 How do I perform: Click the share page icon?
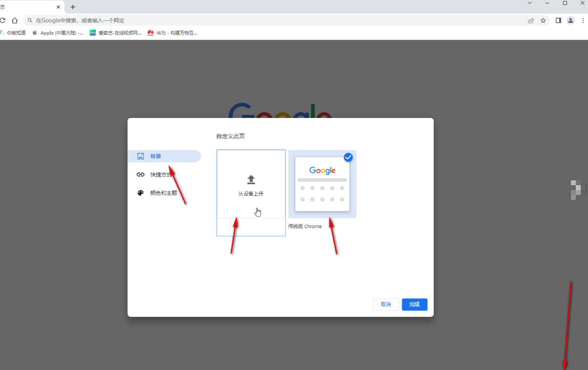tap(530, 20)
